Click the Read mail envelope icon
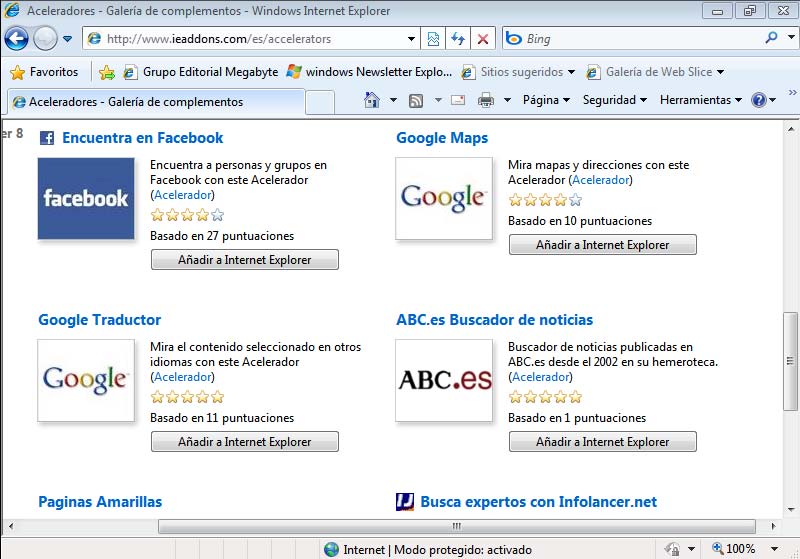This screenshot has height=559, width=800. [458, 100]
